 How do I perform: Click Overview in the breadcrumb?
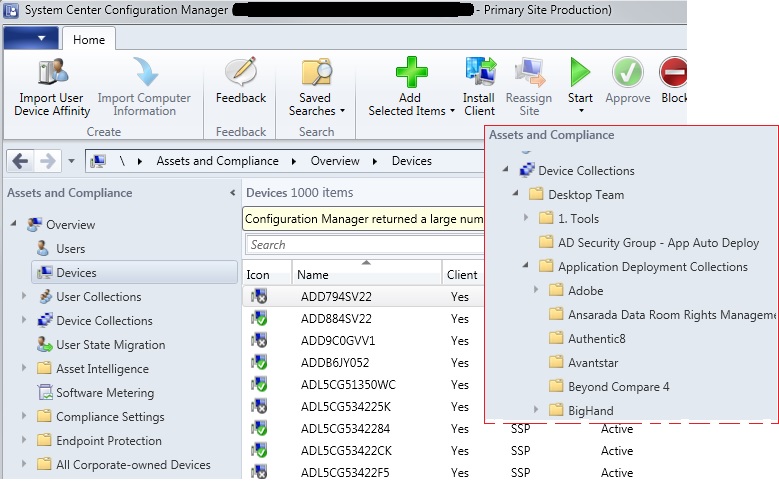335,161
